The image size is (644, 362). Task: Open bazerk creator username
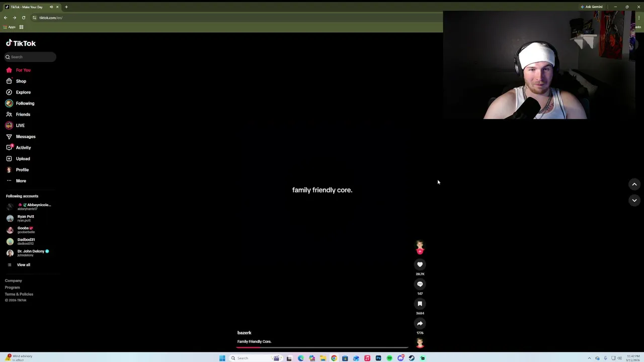coord(244,333)
